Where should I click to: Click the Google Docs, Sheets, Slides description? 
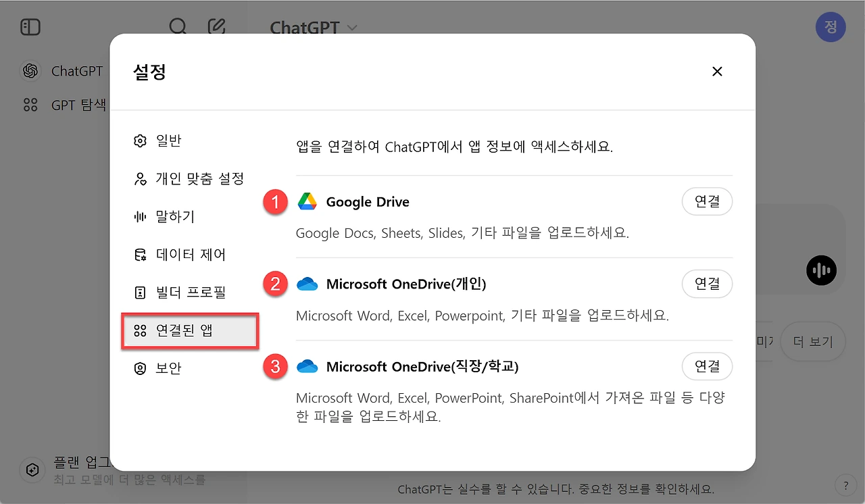(x=463, y=233)
